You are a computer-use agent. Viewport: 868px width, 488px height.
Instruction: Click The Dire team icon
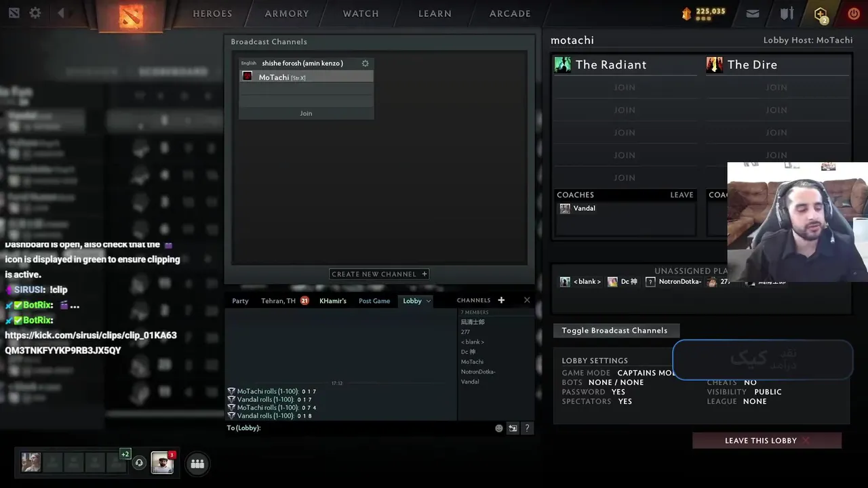pos(715,64)
